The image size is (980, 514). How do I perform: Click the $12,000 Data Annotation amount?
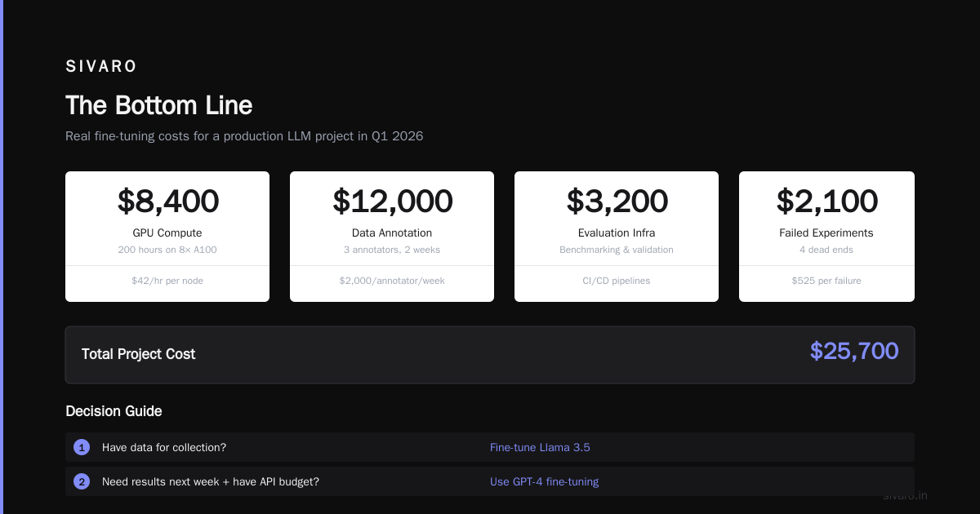pyautogui.click(x=392, y=201)
